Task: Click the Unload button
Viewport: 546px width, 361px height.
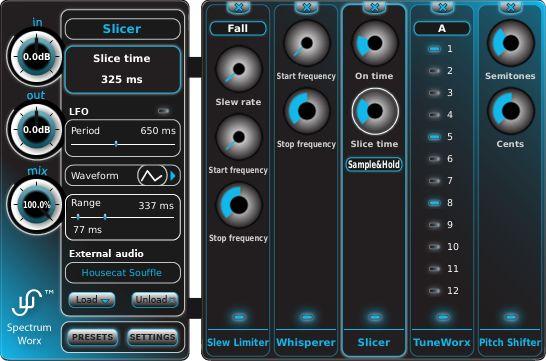Action: (155, 300)
